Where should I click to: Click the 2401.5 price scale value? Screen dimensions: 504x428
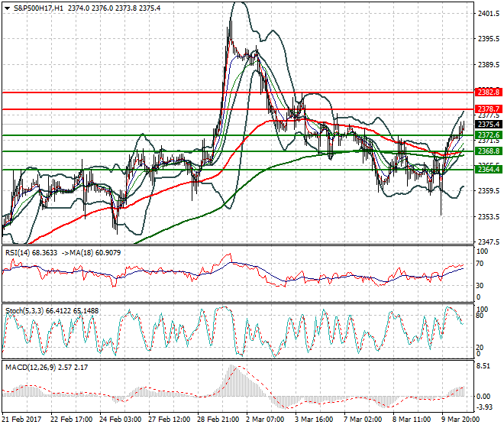point(489,14)
